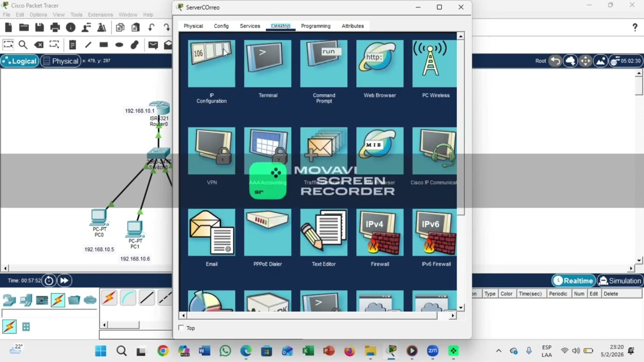Select the Place Note tool
Image resolution: width=644 pixels, height=362 pixels.
tap(72, 45)
